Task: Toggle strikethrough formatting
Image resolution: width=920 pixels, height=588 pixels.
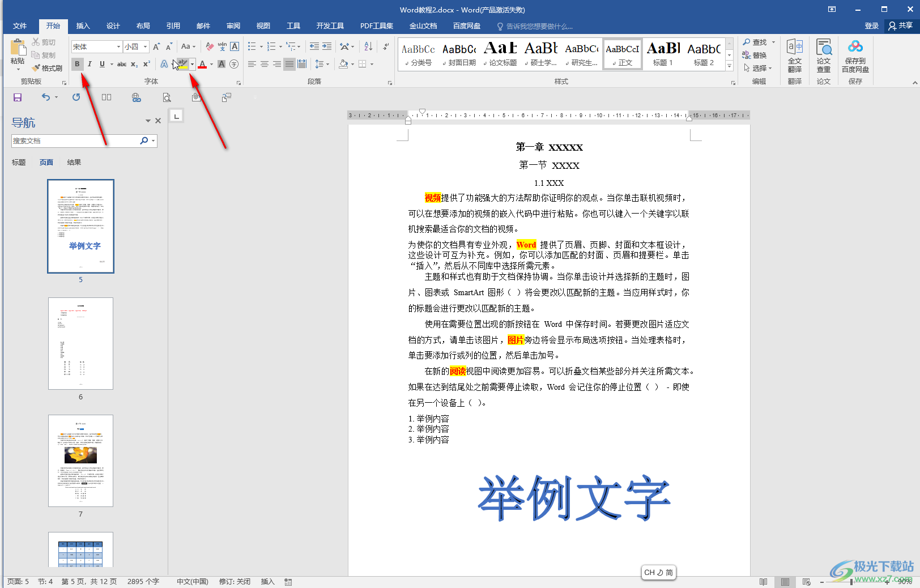Action: pyautogui.click(x=122, y=64)
